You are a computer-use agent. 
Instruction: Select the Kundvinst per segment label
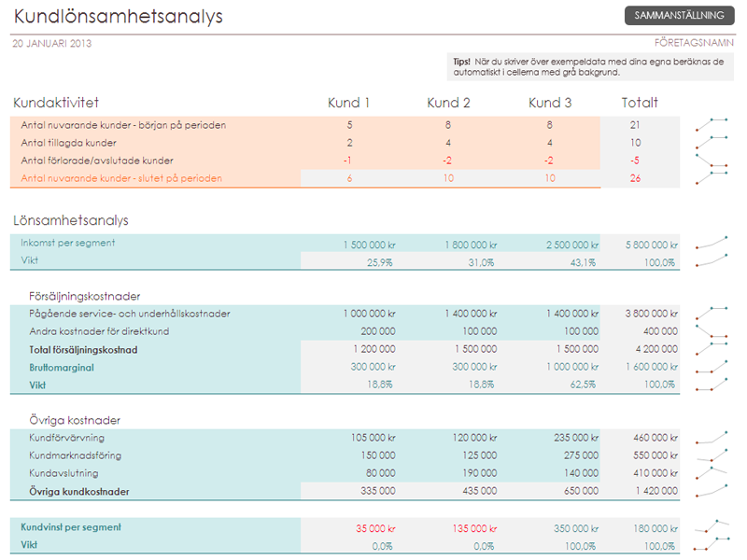(71, 527)
